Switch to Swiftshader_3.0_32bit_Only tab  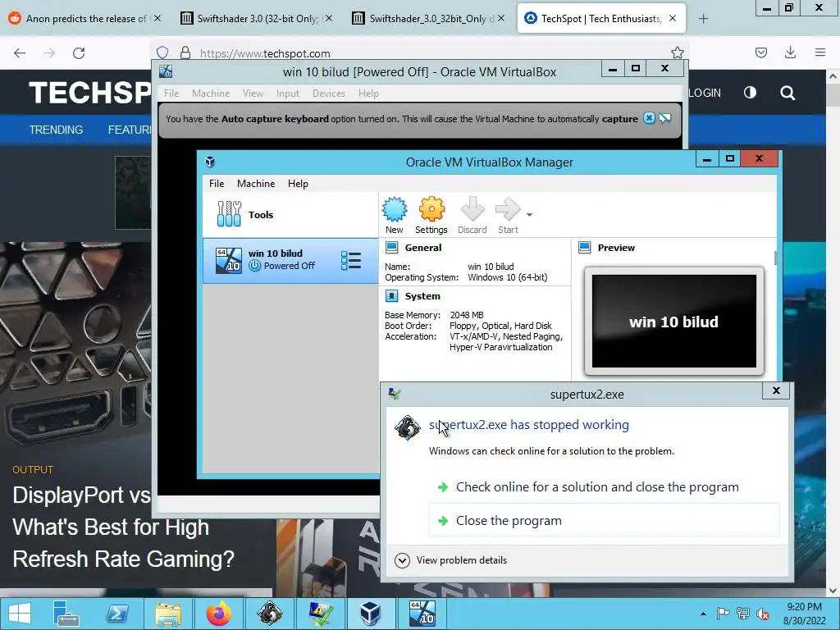pyautogui.click(x=428, y=18)
